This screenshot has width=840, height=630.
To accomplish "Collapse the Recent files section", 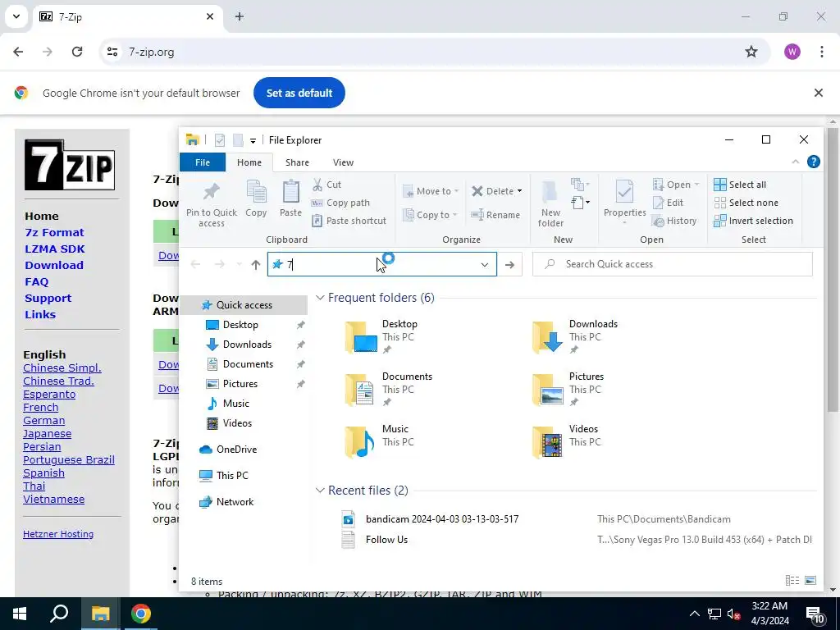I will (x=320, y=491).
